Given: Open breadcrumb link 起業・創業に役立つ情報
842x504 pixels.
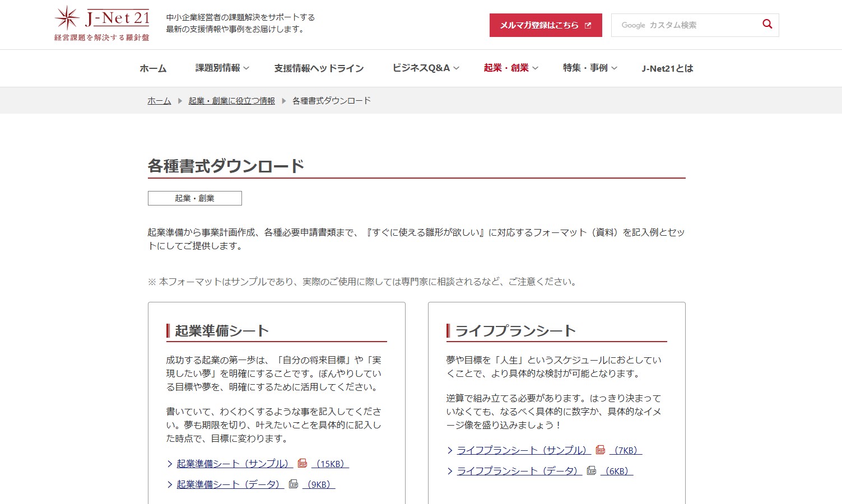Looking at the screenshot, I should (231, 101).
